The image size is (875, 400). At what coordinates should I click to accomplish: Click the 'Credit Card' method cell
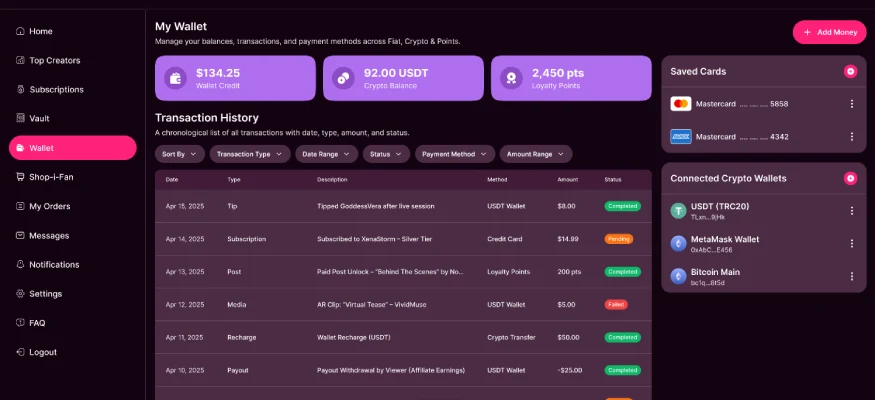[504, 239]
